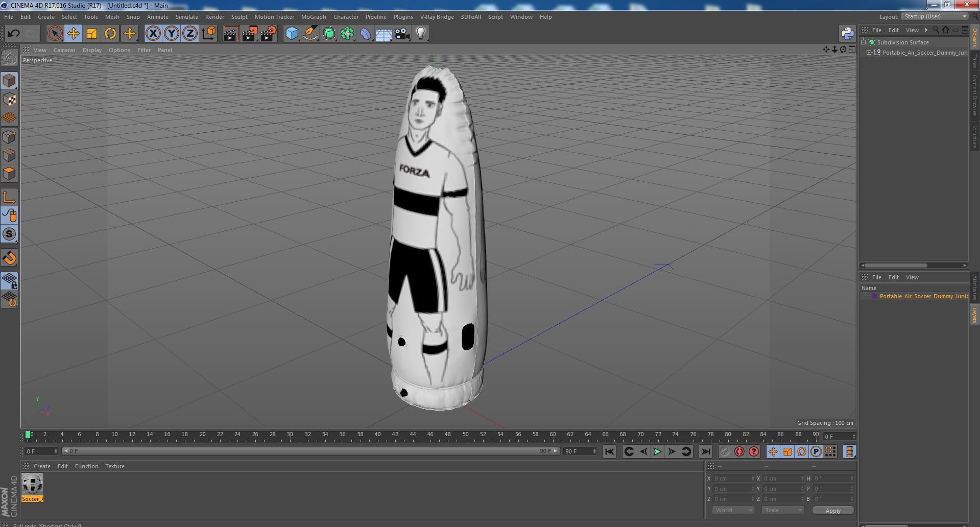The height and width of the screenshot is (527, 980).
Task: Add a Cube primitive object
Action: coord(292,34)
